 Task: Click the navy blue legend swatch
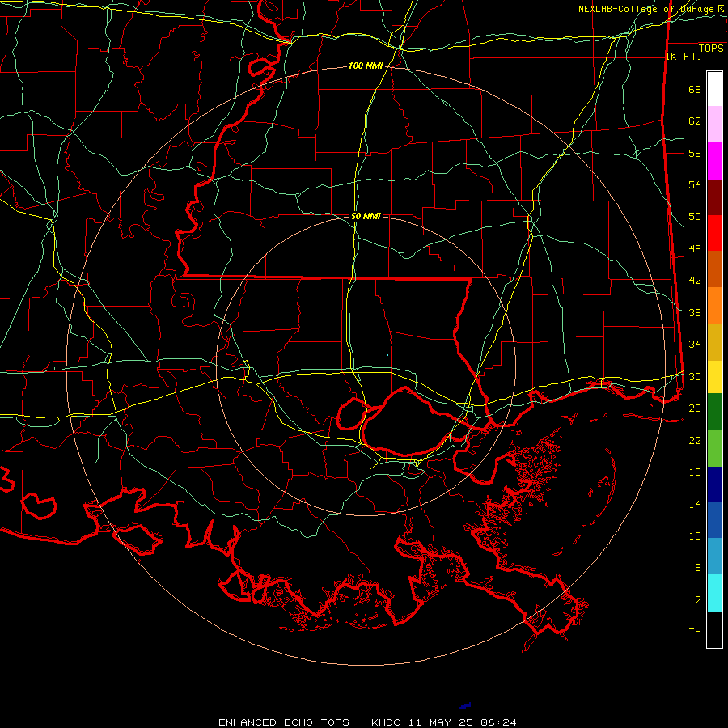(x=714, y=485)
